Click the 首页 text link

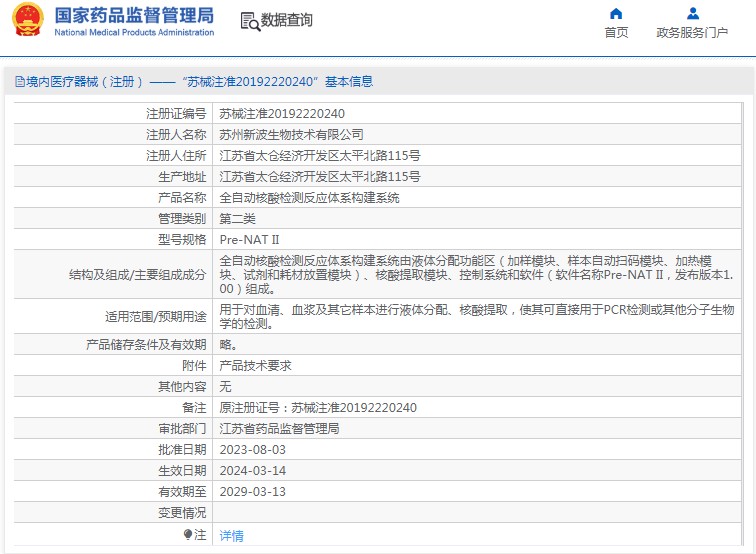[616, 32]
